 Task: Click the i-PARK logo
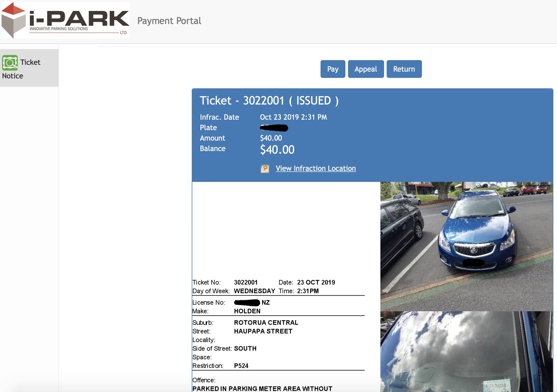[65, 20]
